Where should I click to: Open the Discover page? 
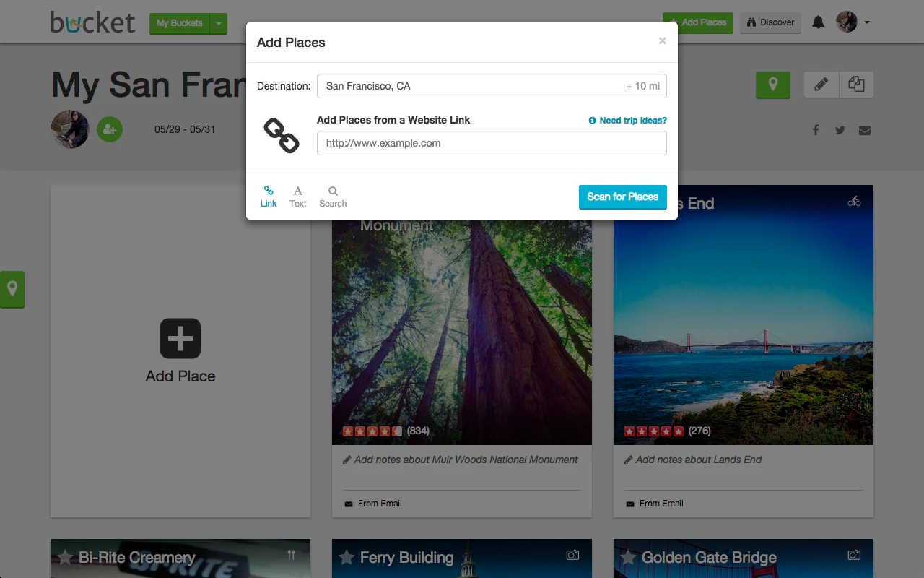770,22
